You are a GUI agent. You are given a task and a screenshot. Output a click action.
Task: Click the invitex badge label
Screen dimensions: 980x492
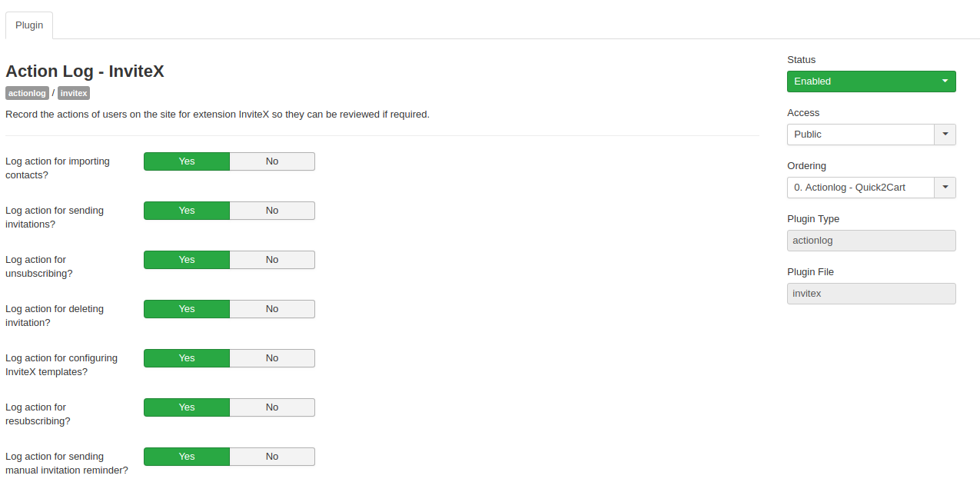pos(74,93)
